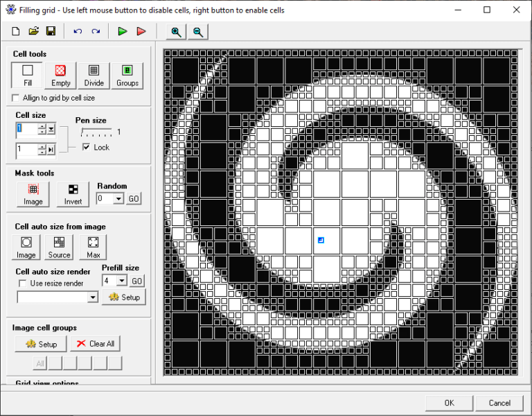This screenshot has width=532, height=416.
Task: Open a file using the folder icon
Action: click(x=33, y=32)
